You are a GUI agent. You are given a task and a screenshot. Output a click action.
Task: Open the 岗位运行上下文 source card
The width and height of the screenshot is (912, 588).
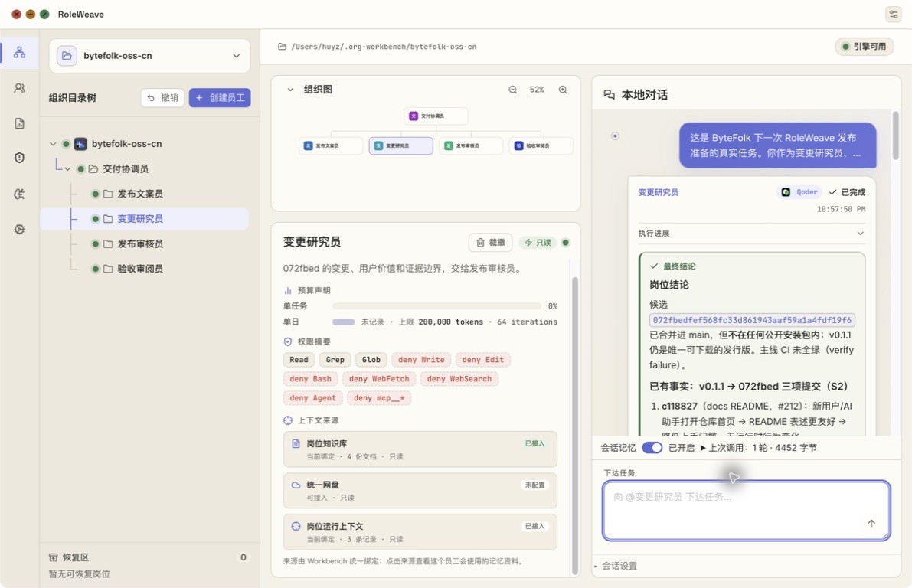(420, 531)
